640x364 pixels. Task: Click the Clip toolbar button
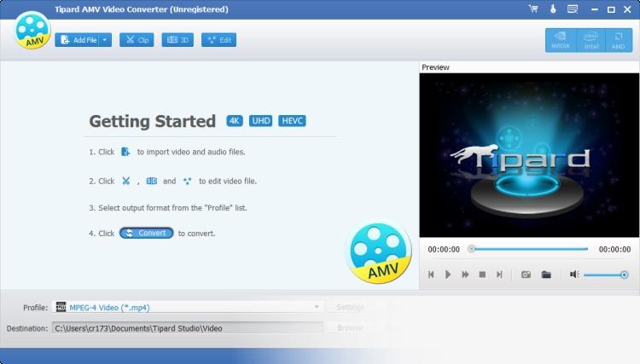[x=137, y=40]
